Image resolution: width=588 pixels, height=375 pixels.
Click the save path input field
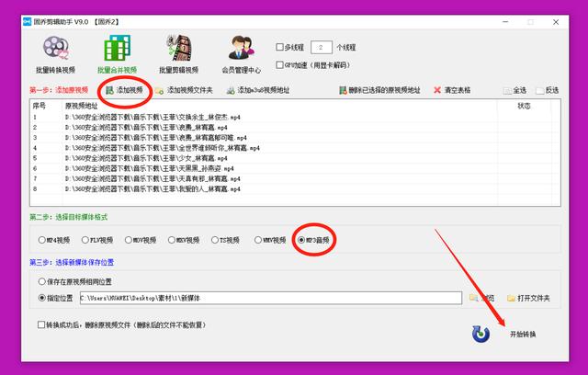(271, 298)
